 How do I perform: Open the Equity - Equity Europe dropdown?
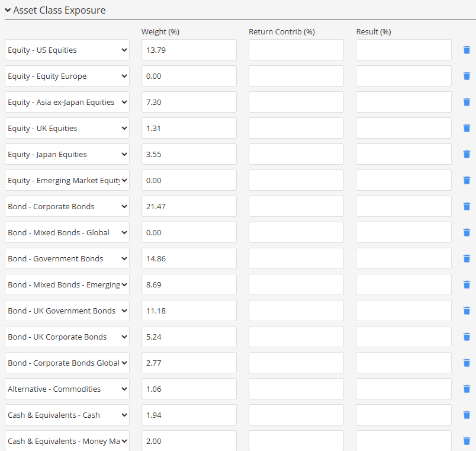(67, 76)
